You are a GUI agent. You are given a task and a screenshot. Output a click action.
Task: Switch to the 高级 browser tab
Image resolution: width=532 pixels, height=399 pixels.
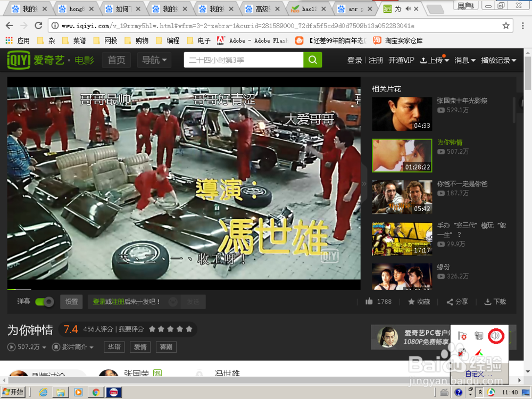pos(262,9)
